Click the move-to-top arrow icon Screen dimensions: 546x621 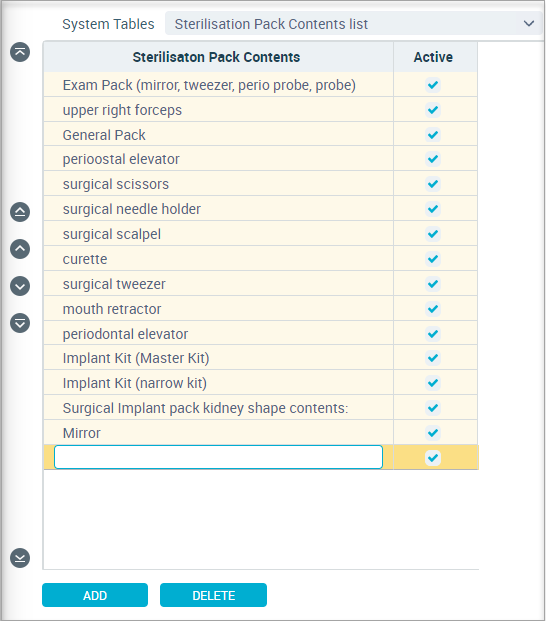(x=20, y=52)
